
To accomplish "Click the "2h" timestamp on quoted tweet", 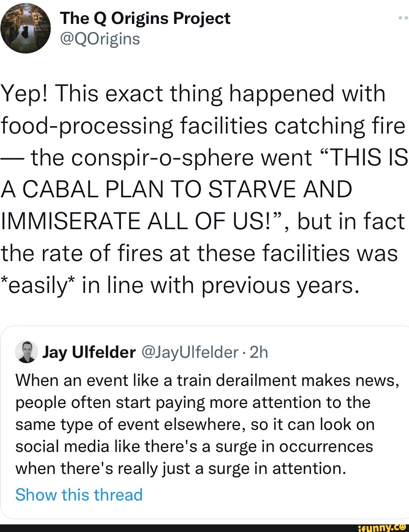I will coord(259,353).
